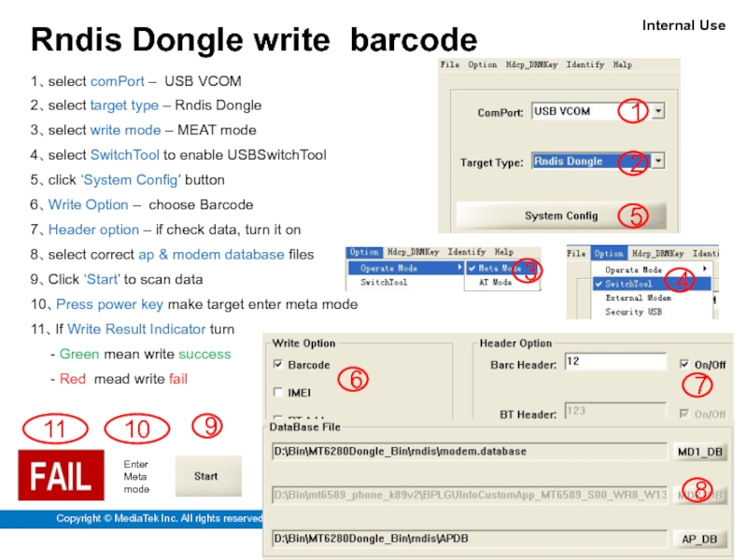The width and height of the screenshot is (747, 560).
Task: Click the blue 'System Config' instruction text
Action: click(131, 179)
